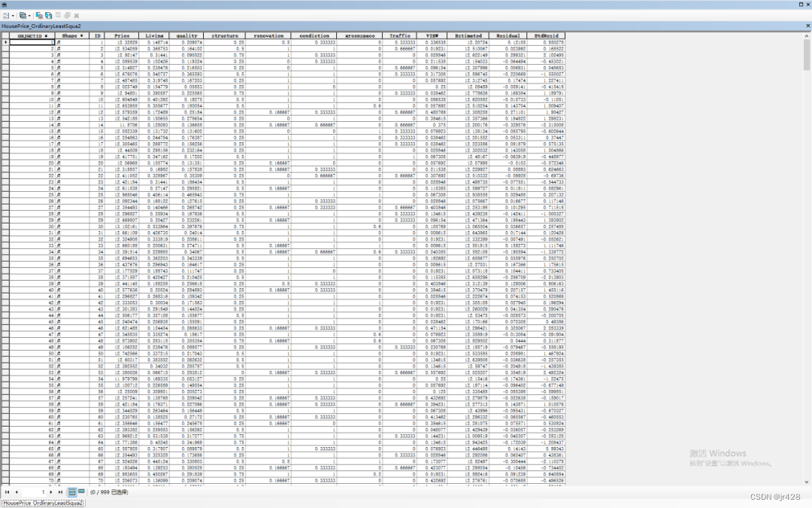Click the row selector for OBJECTID 40
This screenshot has width=812, height=508.
(x=5, y=290)
